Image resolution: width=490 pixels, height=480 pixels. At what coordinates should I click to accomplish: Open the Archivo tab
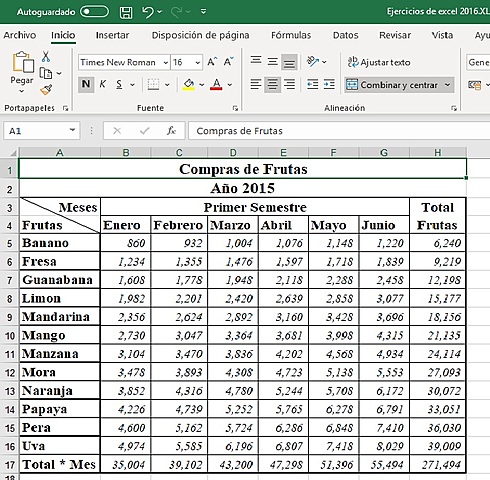[20, 35]
